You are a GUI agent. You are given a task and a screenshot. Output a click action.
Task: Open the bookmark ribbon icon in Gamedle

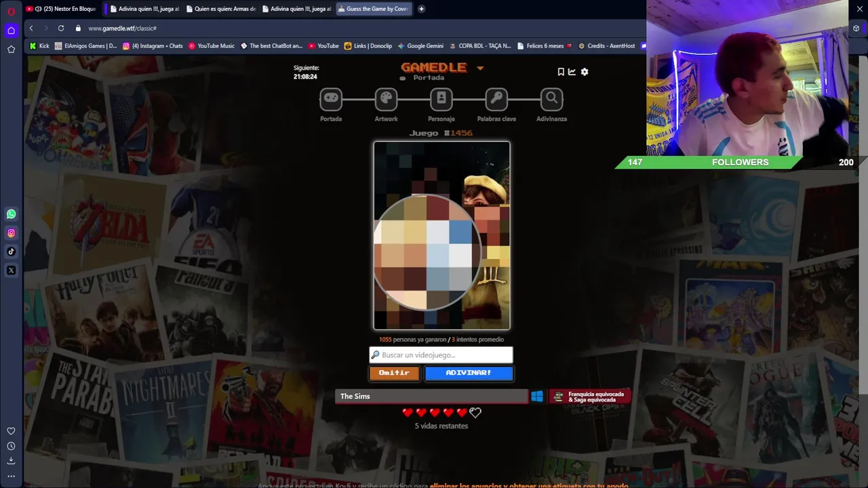(561, 72)
